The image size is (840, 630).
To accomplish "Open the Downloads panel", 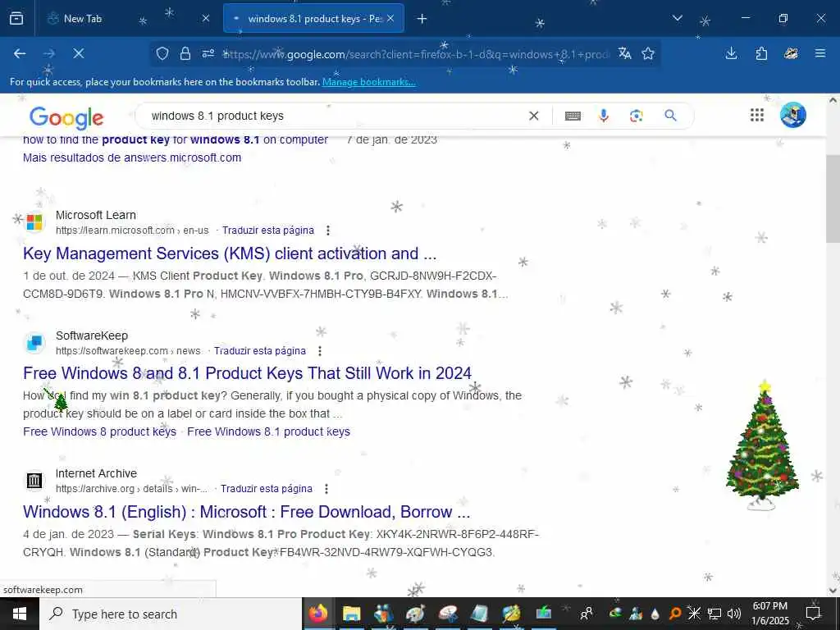I will [731, 53].
